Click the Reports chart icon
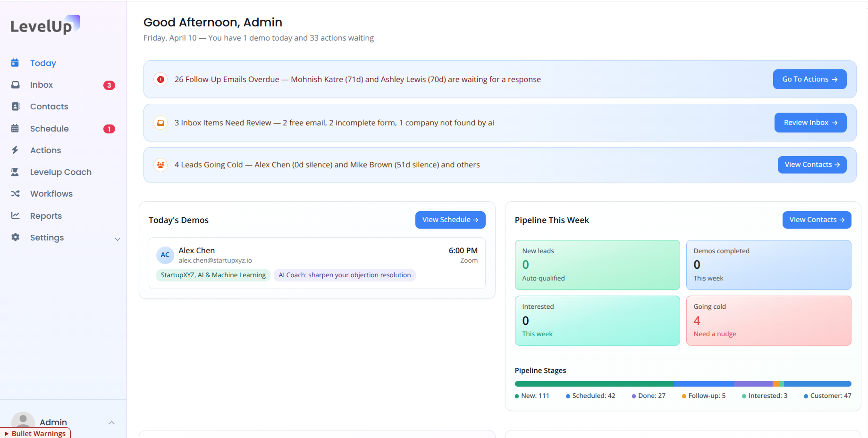The width and height of the screenshot is (868, 438). click(x=16, y=215)
